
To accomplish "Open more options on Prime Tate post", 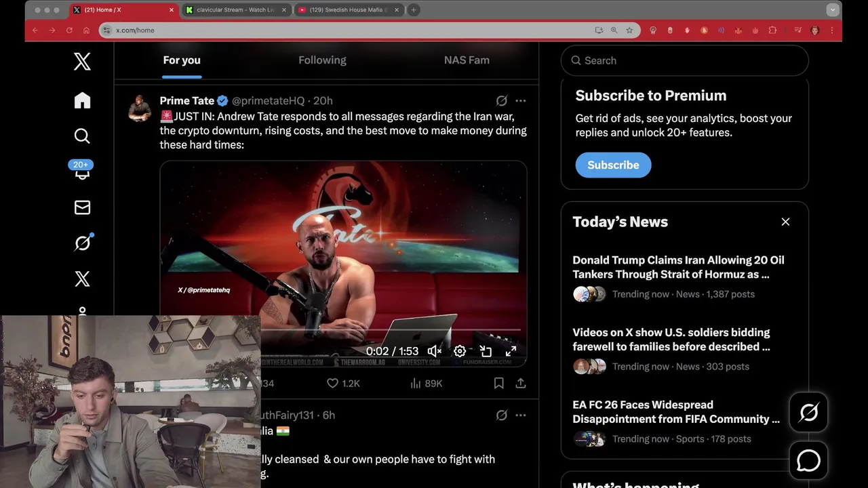I will [x=521, y=100].
